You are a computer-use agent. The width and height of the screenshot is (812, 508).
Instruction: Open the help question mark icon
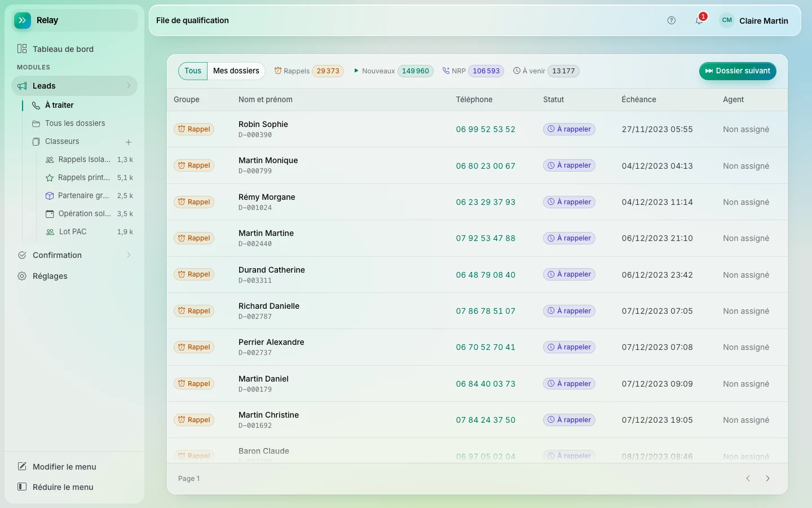tap(672, 20)
